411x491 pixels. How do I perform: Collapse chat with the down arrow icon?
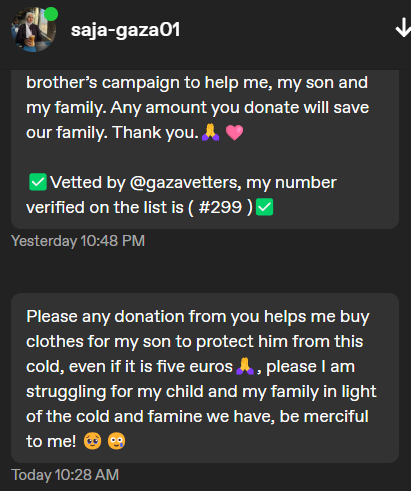[x=403, y=28]
